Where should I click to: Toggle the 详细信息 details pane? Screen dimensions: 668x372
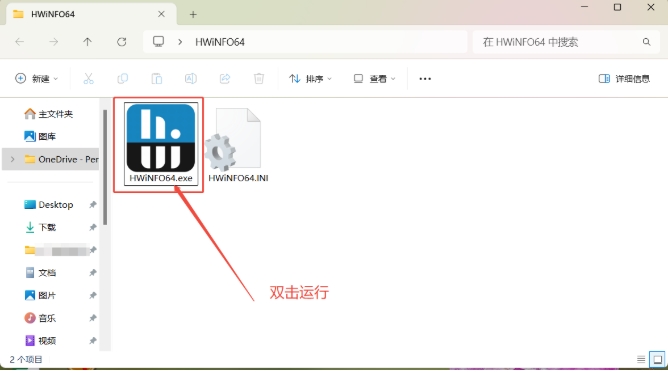point(624,78)
